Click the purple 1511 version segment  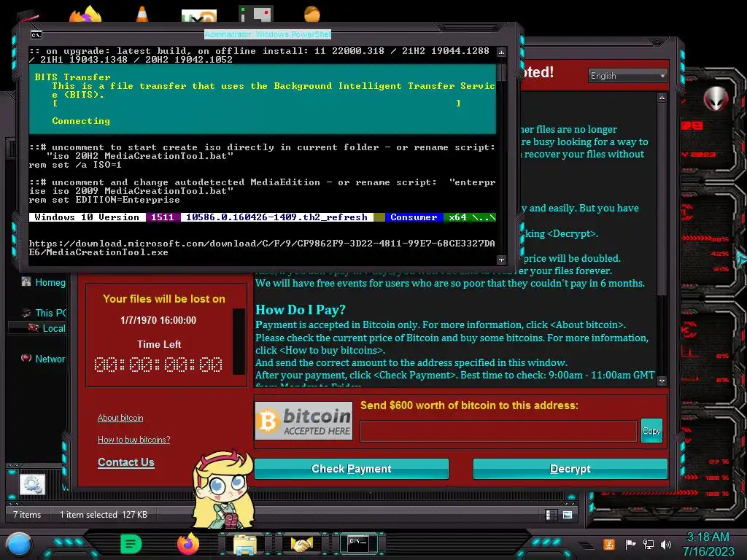(163, 217)
